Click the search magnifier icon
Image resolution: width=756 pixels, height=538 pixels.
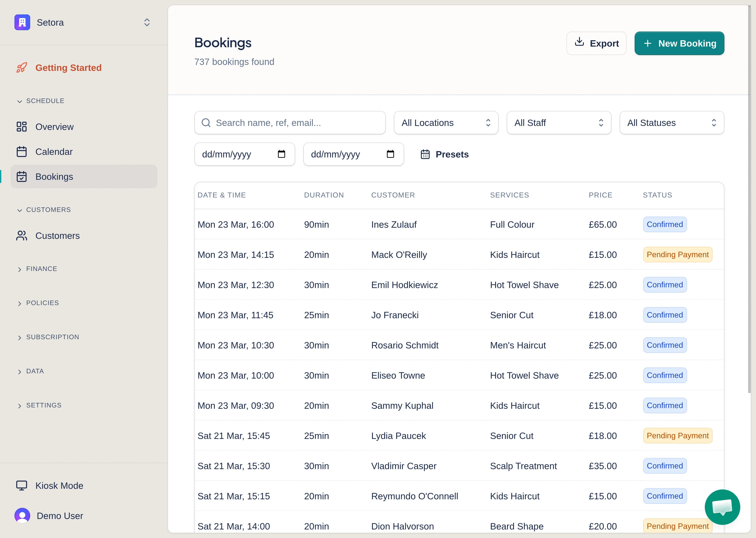[x=206, y=122]
